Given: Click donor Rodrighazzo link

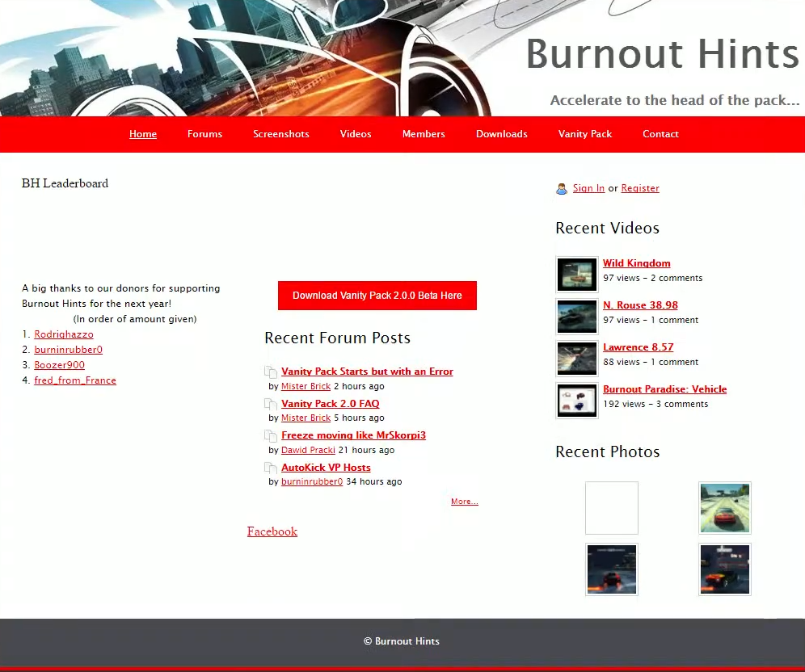Looking at the screenshot, I should tap(64, 334).
